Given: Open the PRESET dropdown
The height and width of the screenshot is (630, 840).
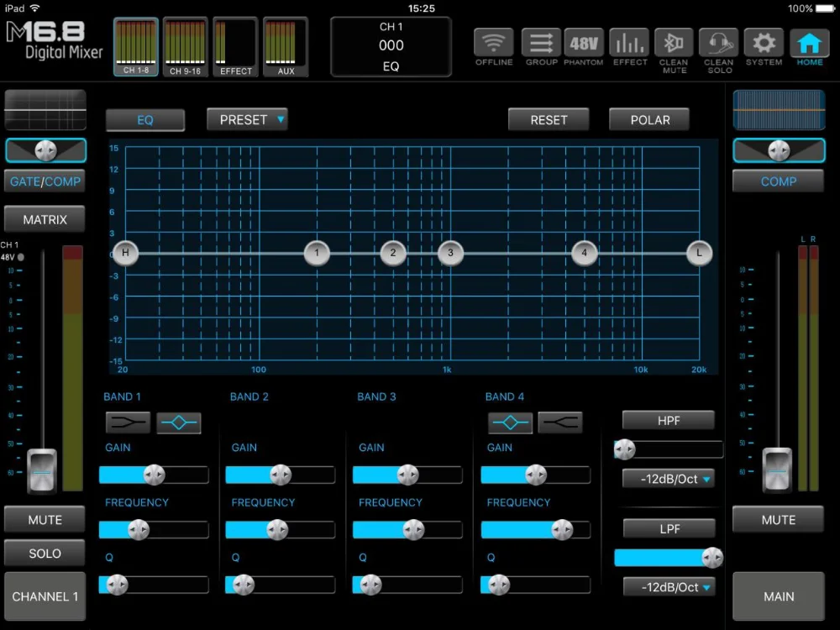Looking at the screenshot, I should (x=248, y=120).
